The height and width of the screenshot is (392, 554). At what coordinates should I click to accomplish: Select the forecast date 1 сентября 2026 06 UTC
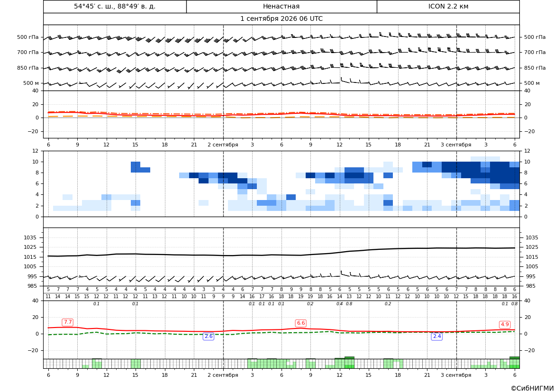pos(281,19)
